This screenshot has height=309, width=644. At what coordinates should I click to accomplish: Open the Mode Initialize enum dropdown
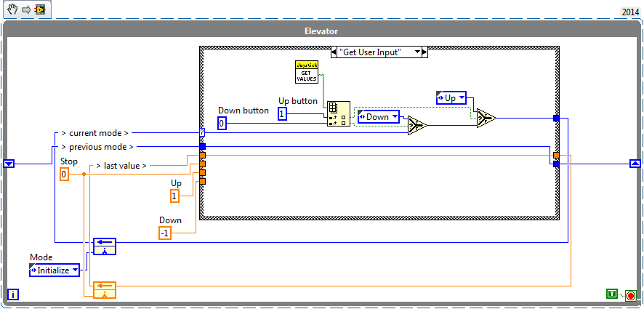[75, 270]
